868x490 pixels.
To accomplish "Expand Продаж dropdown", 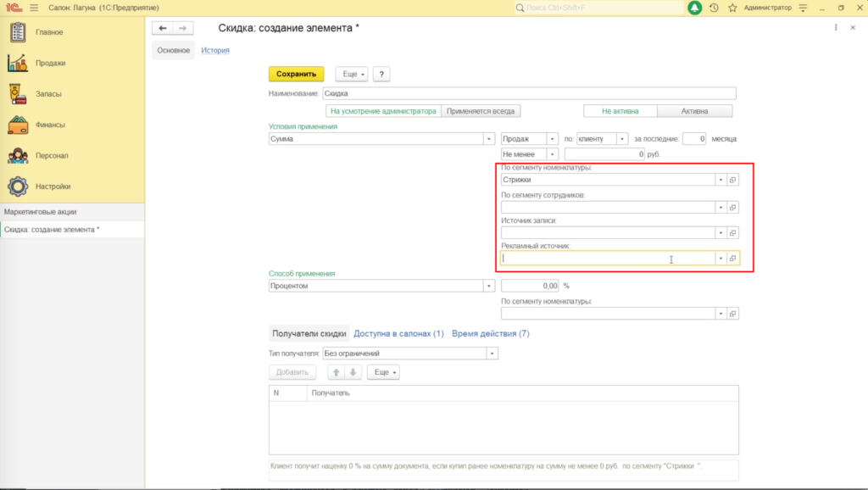I will click(x=552, y=139).
